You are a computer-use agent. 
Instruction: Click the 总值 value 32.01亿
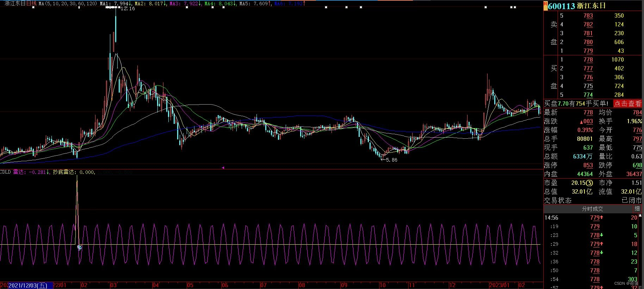[582, 191]
